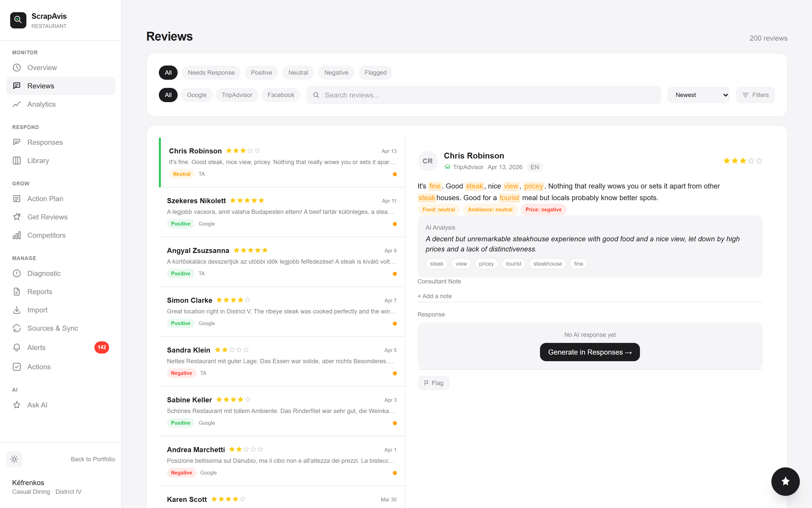Open Alerts bell icon
Viewport: 812px width, 508px height.
click(x=17, y=347)
